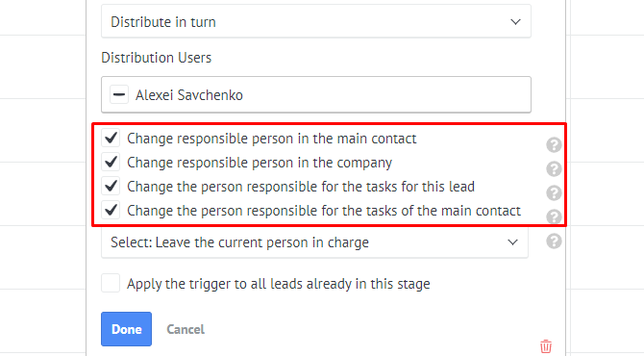
Task: Click chevron of the current person in charge select
Action: tap(512, 242)
